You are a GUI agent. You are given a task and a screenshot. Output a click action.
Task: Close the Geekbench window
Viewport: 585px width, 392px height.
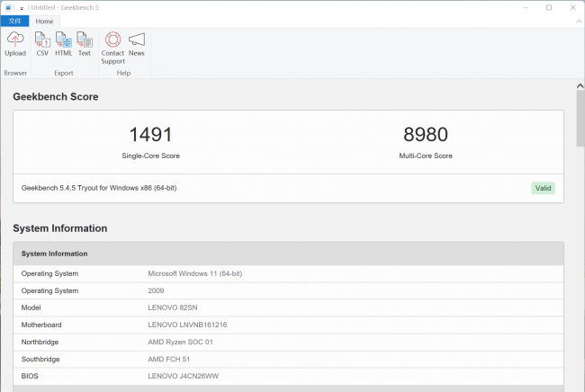[x=572, y=7]
